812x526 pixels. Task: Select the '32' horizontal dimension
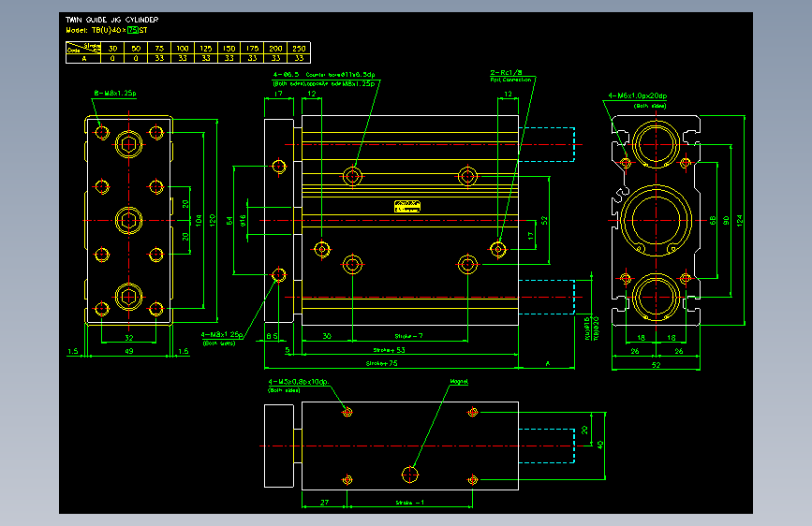point(129,338)
